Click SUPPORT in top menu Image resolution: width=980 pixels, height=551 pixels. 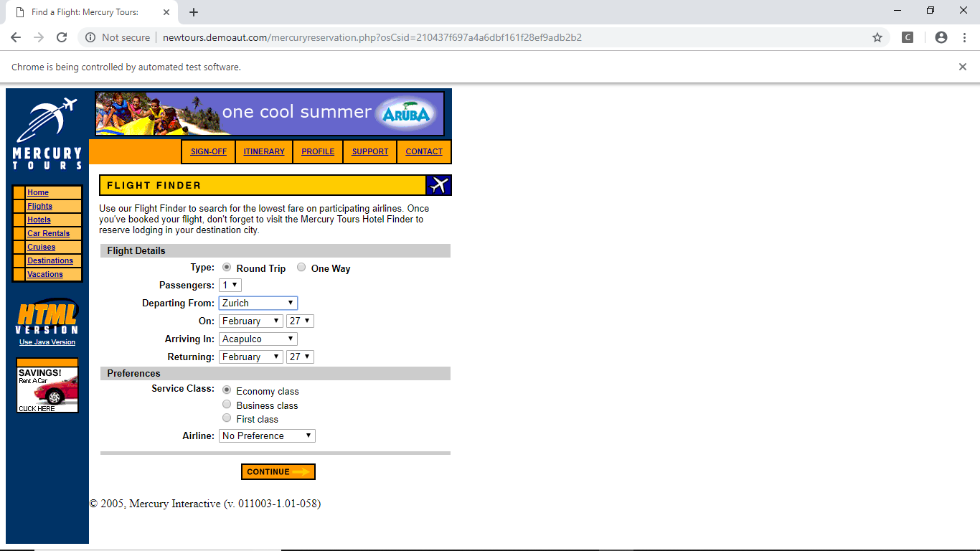pyautogui.click(x=370, y=151)
